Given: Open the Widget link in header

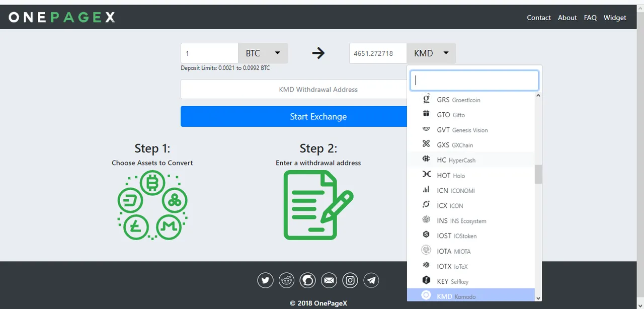Looking at the screenshot, I should [x=615, y=18].
